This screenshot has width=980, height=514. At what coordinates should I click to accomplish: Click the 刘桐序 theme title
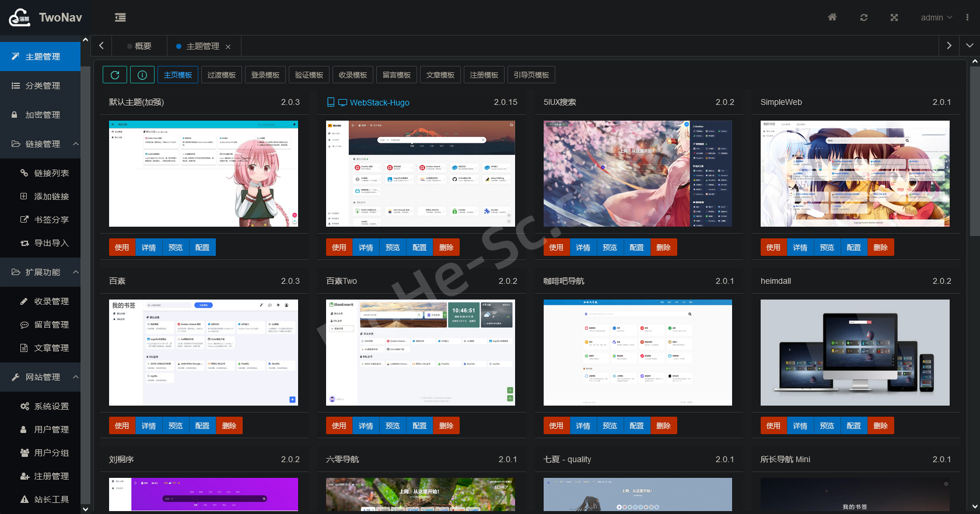pyautogui.click(x=121, y=459)
